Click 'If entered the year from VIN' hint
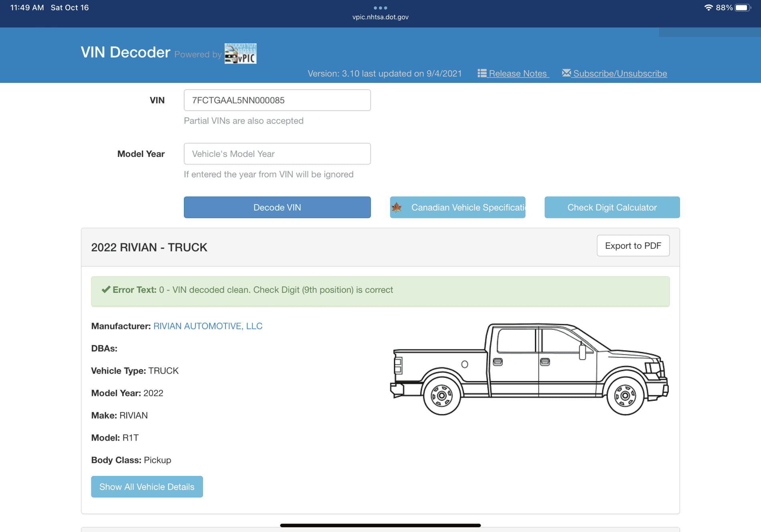The image size is (761, 532). [x=269, y=174]
